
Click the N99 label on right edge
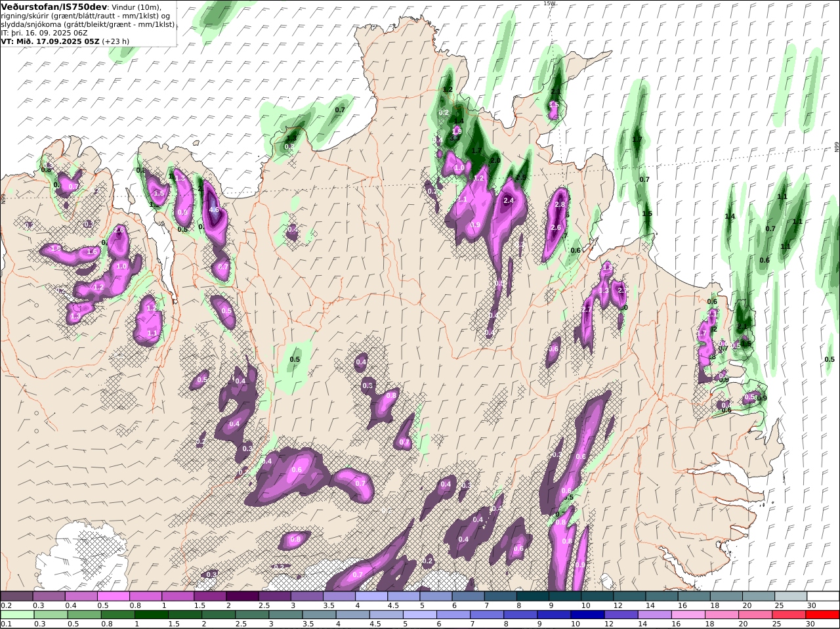point(837,146)
